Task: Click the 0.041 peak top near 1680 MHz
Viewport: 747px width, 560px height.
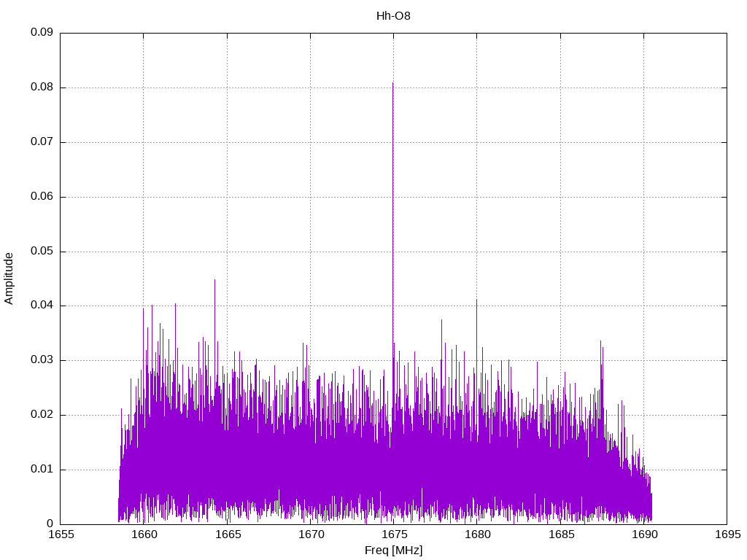Action: point(477,300)
